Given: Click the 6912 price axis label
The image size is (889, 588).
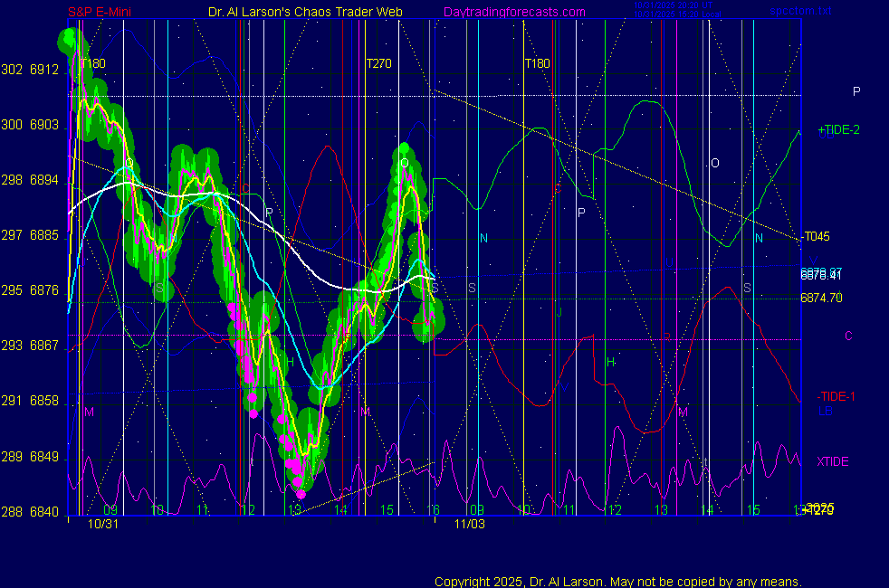Looking at the screenshot, I should click(x=43, y=70).
